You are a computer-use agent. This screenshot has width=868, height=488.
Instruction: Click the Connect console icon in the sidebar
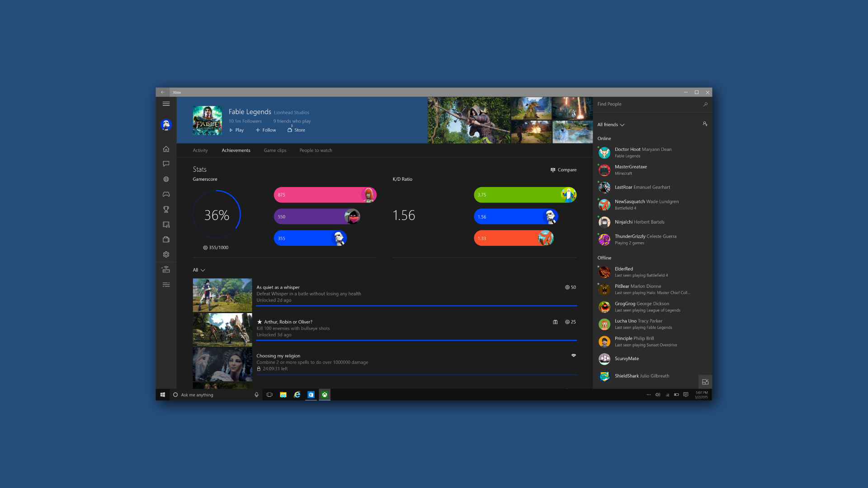pyautogui.click(x=166, y=269)
